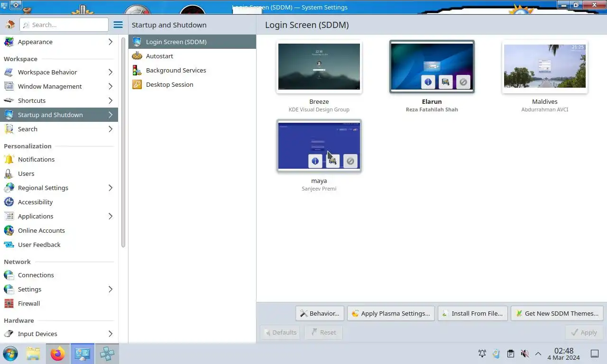Click the Connections network icon
Viewport: 607px width, 364px height.
(x=9, y=275)
